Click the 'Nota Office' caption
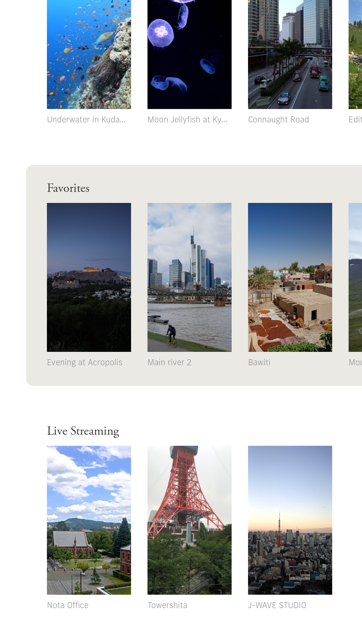 tap(68, 605)
